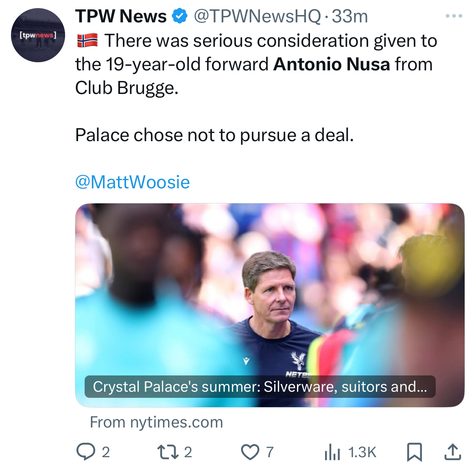476x469 pixels.
Task: Click the reply speech bubble icon
Action: click(85, 452)
